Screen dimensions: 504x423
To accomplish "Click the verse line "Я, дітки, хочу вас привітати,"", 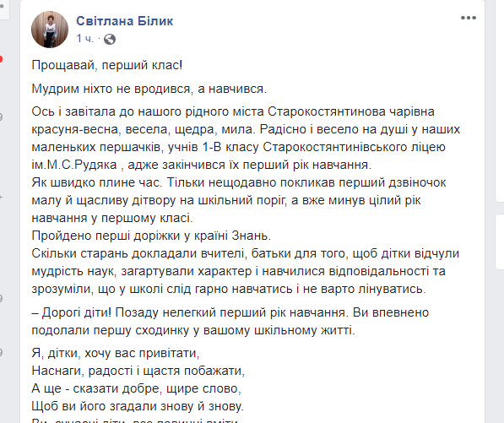I will pos(116,353).
